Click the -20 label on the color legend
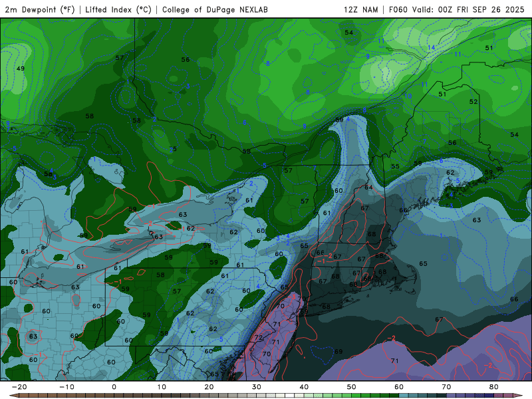Image resolution: width=532 pixels, height=399 pixels. 19,387
